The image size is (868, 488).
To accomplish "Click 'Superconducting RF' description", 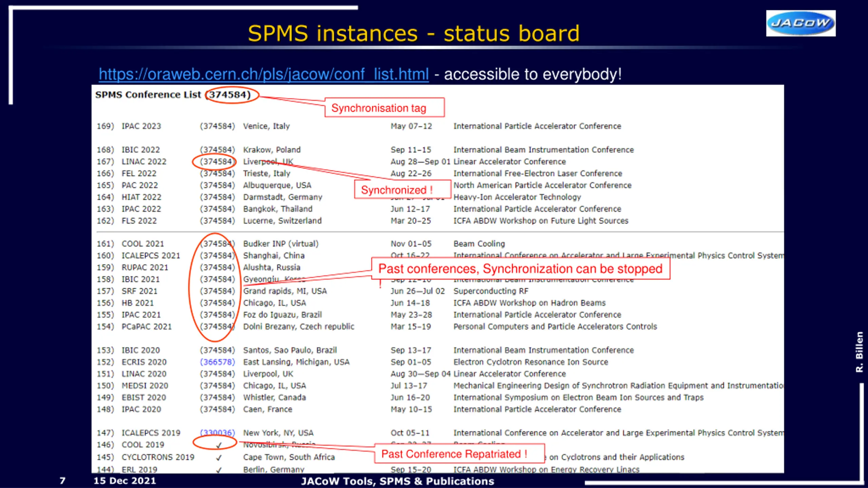I will (x=491, y=291).
